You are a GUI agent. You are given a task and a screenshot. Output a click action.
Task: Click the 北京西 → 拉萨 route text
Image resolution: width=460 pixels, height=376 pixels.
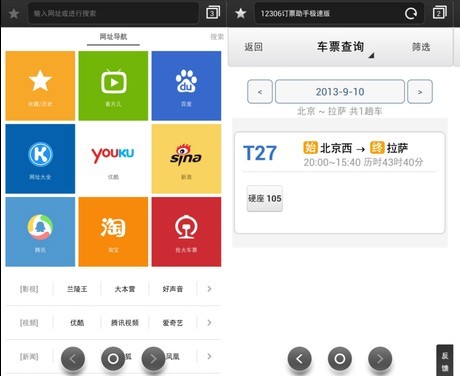356,148
